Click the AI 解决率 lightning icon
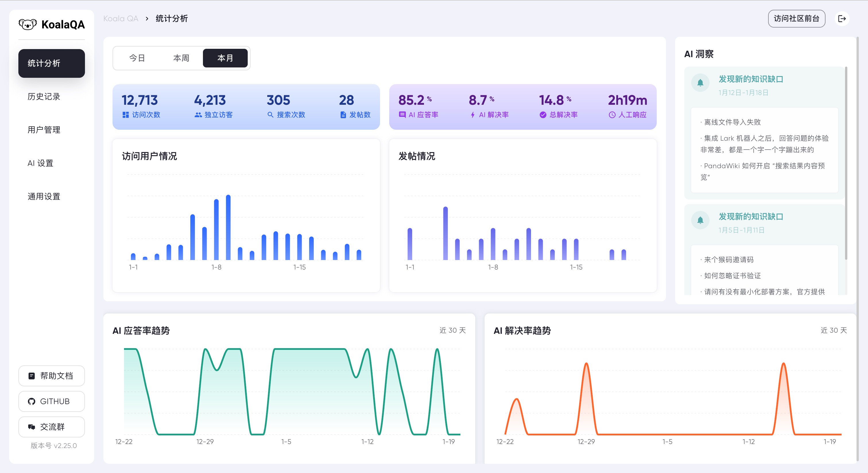 473,115
